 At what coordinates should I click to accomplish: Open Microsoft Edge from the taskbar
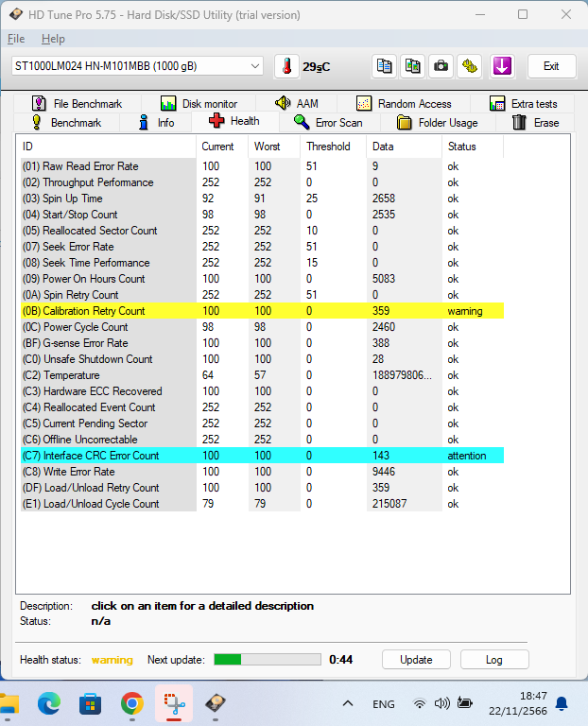(x=49, y=703)
